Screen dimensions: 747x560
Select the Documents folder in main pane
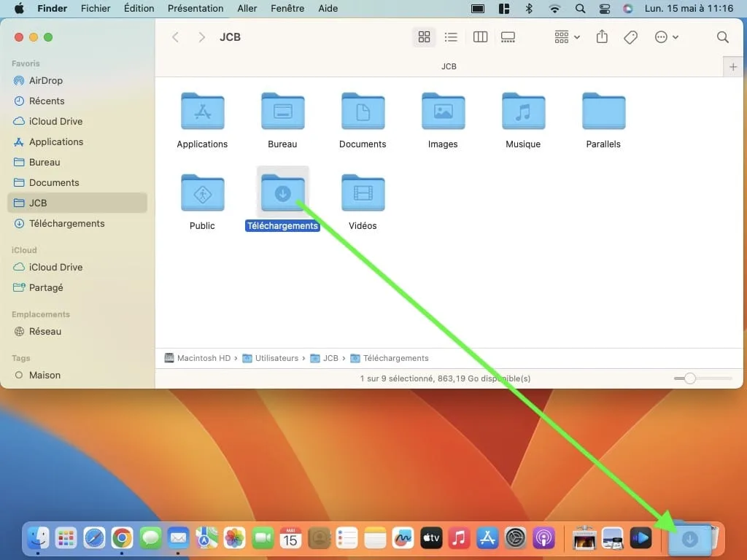[363, 111]
